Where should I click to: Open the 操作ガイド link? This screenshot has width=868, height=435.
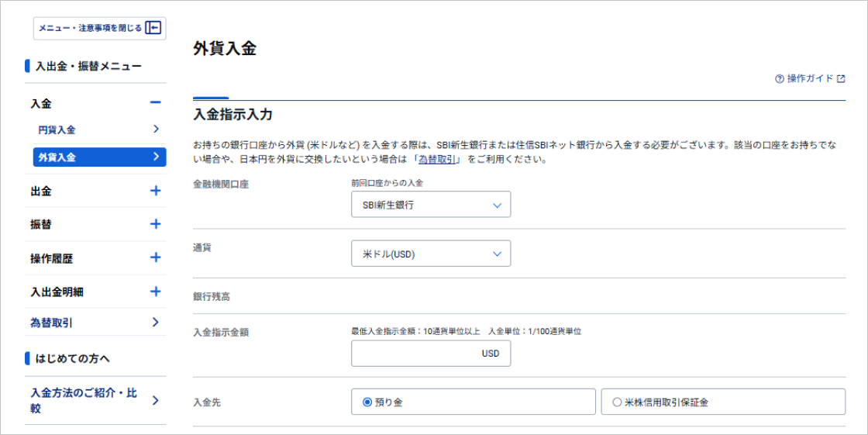810,79
